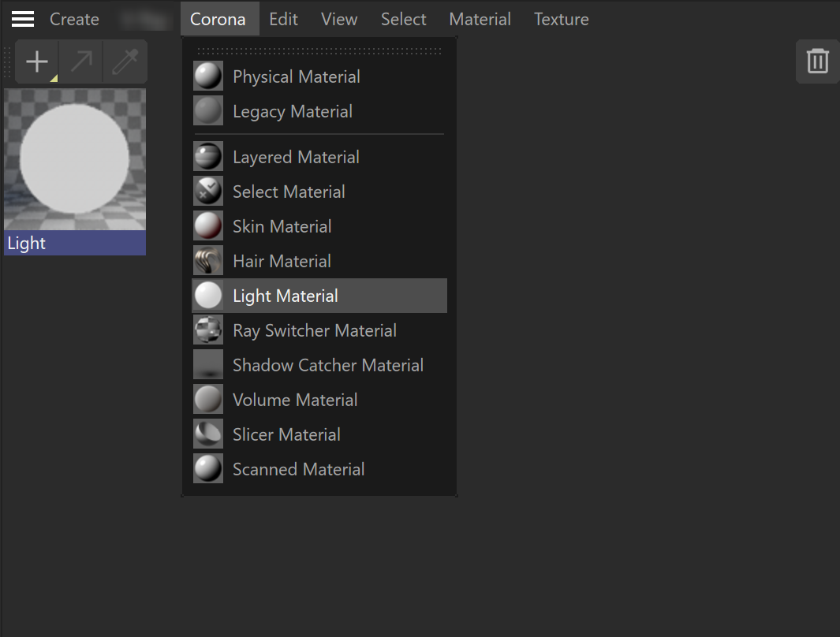Choose Slicer Material entry

pyautogui.click(x=319, y=434)
